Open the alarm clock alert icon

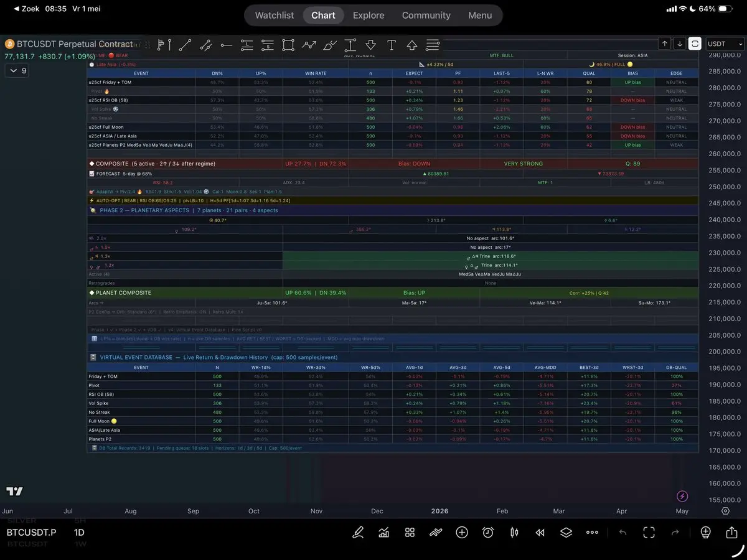[x=488, y=532]
